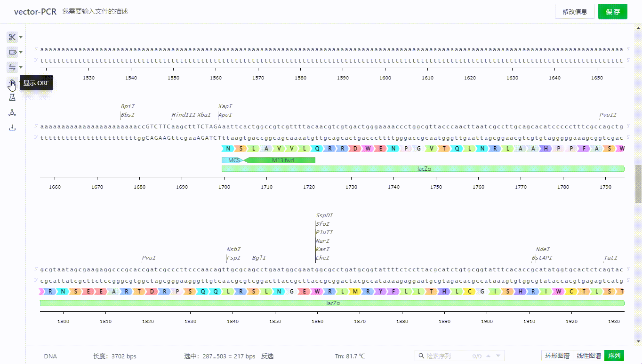Expand the feature tag dropdown arrow

point(21,52)
